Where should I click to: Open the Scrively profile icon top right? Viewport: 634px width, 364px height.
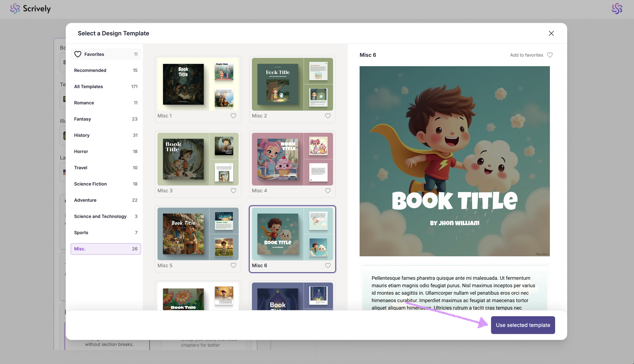[x=617, y=9]
